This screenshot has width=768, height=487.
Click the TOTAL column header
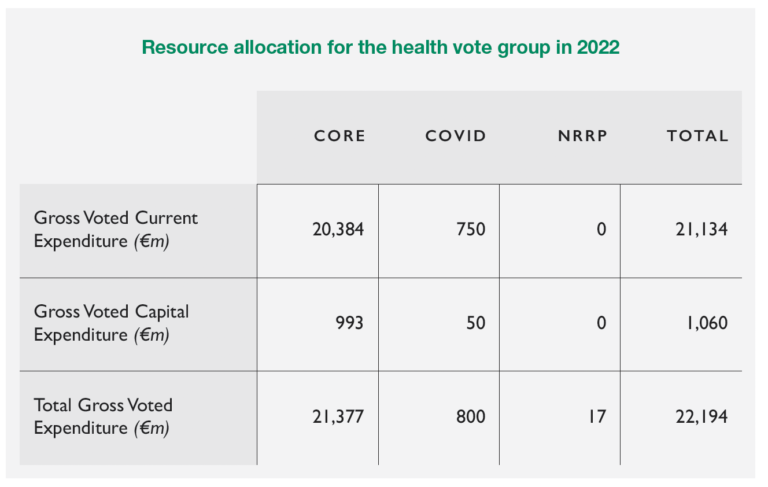(697, 136)
